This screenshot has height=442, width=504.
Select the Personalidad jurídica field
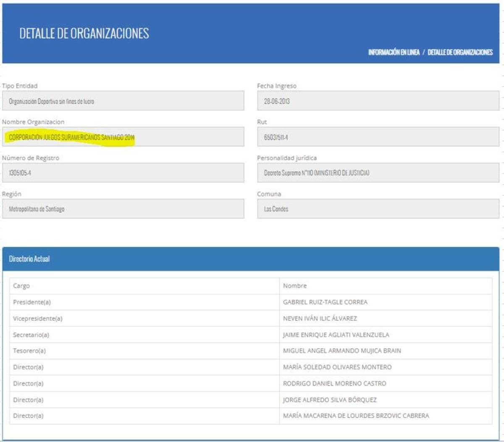coord(378,173)
